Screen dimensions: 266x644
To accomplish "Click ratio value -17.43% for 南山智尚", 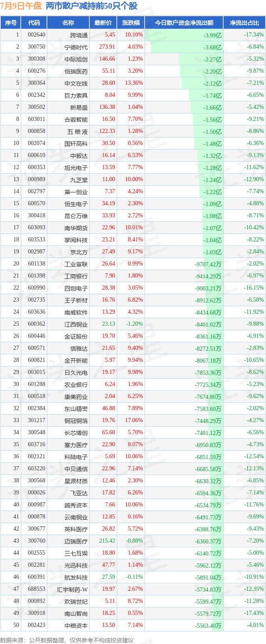I will point(254,613).
